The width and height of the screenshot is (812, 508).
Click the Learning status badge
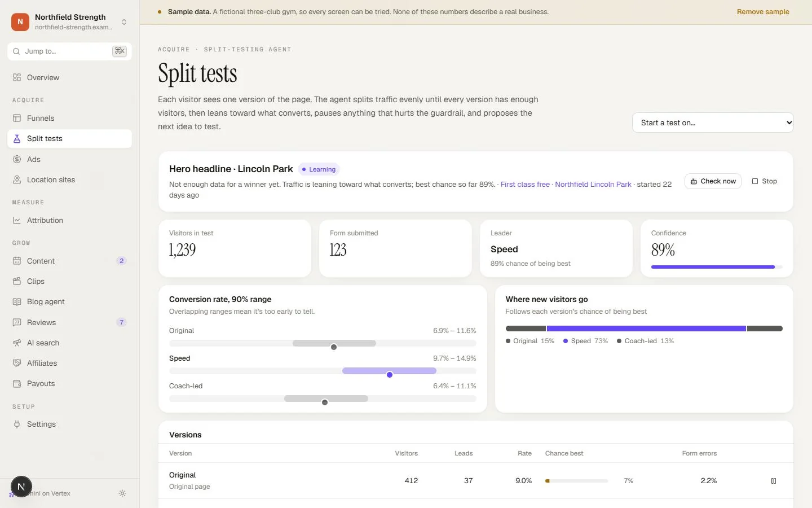(319, 169)
